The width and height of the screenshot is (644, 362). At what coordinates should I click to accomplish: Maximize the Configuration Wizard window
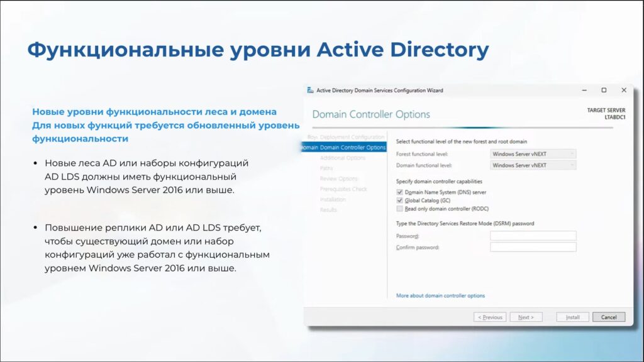pos(604,90)
